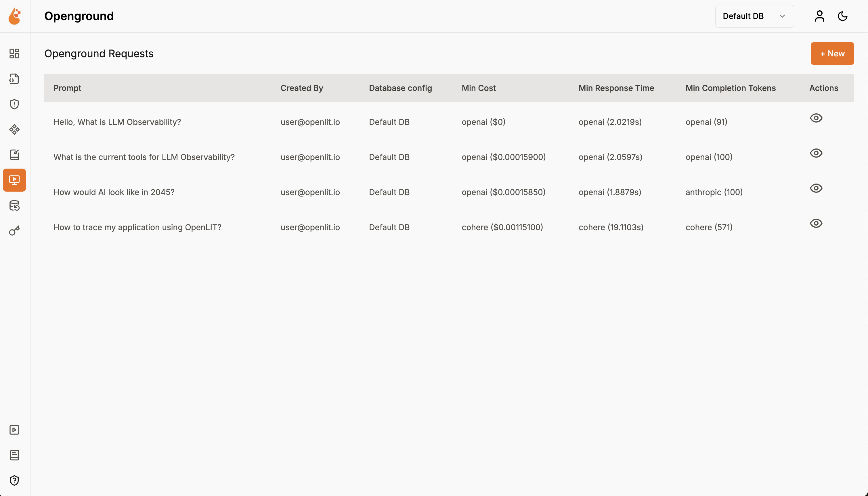View details of 'Hello, What is LLM Observability?' request
868x496 pixels.
click(x=816, y=118)
